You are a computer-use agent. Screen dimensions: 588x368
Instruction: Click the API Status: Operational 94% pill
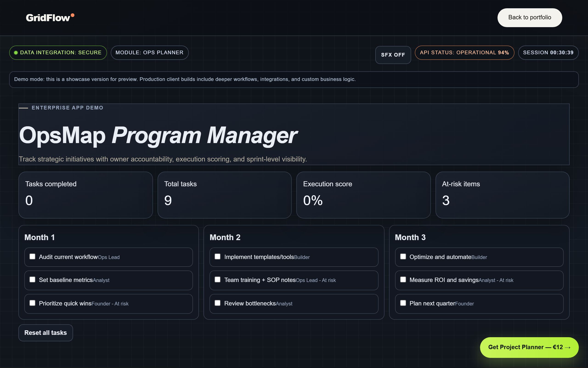pyautogui.click(x=464, y=53)
